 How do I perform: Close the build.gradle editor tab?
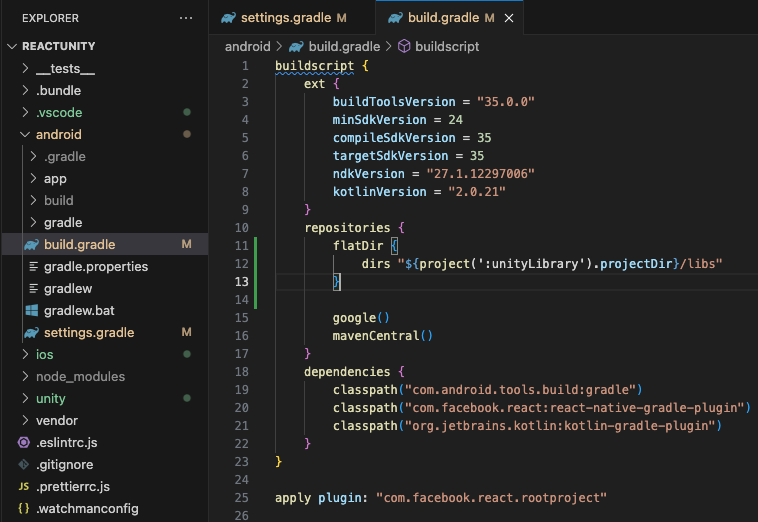pyautogui.click(x=509, y=18)
